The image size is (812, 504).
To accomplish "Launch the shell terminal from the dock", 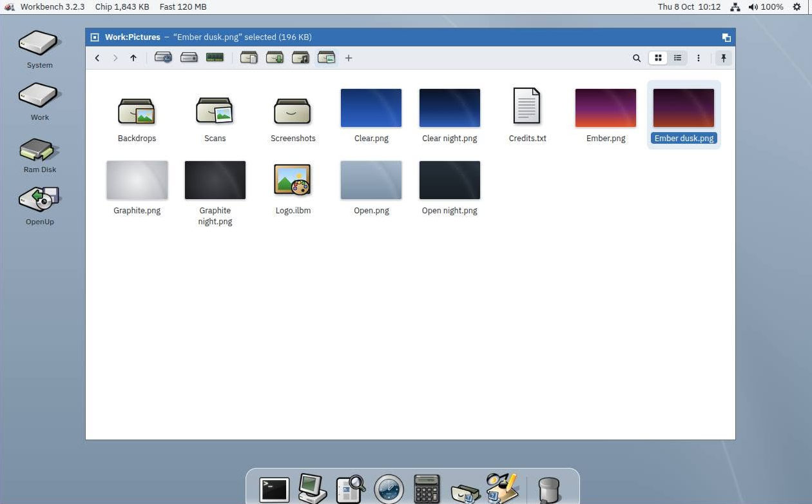I will pos(274,490).
